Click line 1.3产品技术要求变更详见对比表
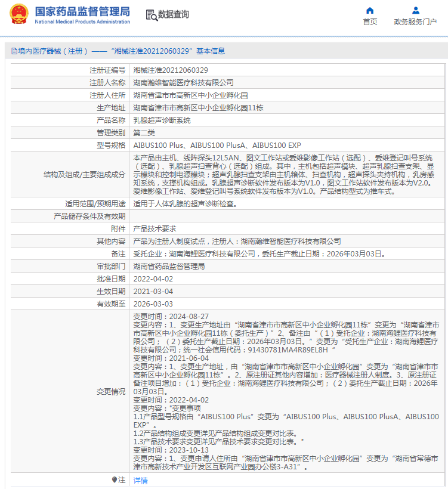Image resolution: width=448 pixels, height=489 pixels. (218, 442)
